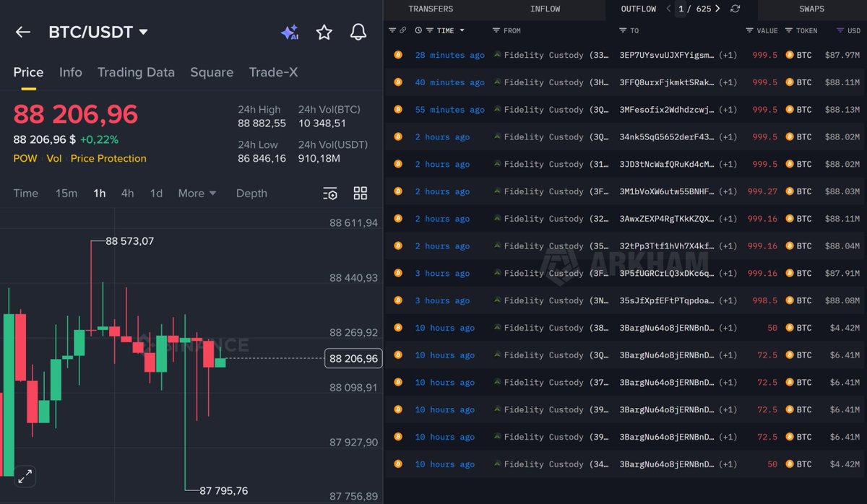Click the $88.13M USD amount
867x504 pixels.
pos(842,110)
